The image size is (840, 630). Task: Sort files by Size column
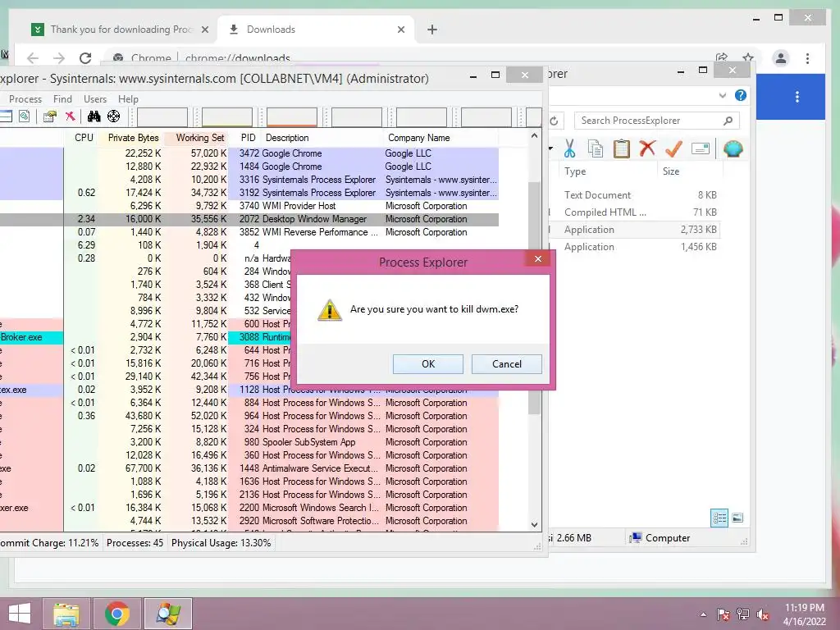tap(671, 171)
